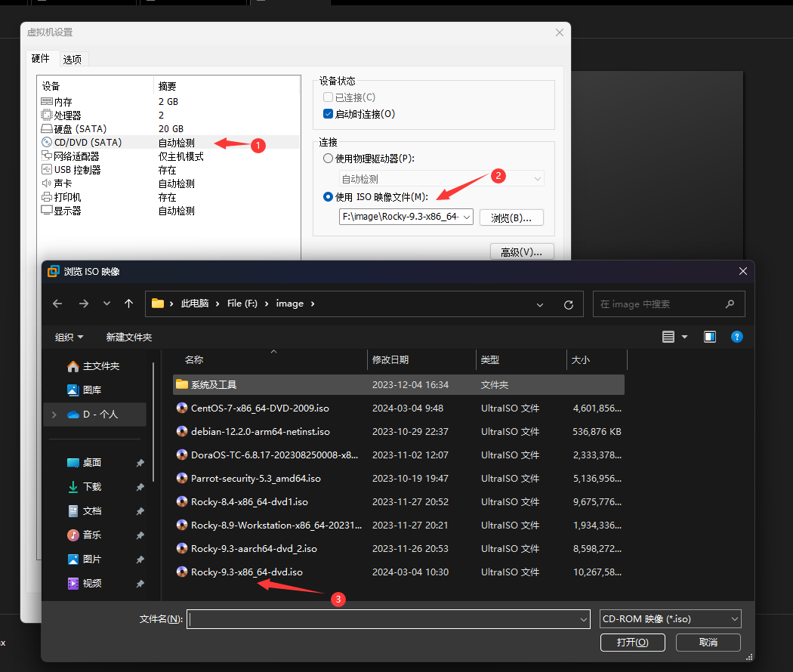
Task: Open 桌面 desktop in the sidebar
Action: coord(85,463)
